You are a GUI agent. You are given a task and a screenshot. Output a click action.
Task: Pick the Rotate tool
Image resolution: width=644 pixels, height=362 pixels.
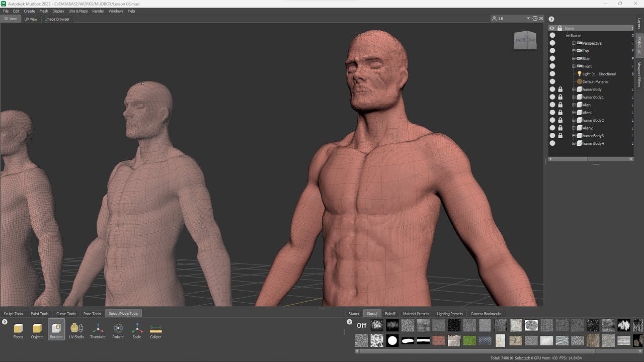tap(118, 330)
